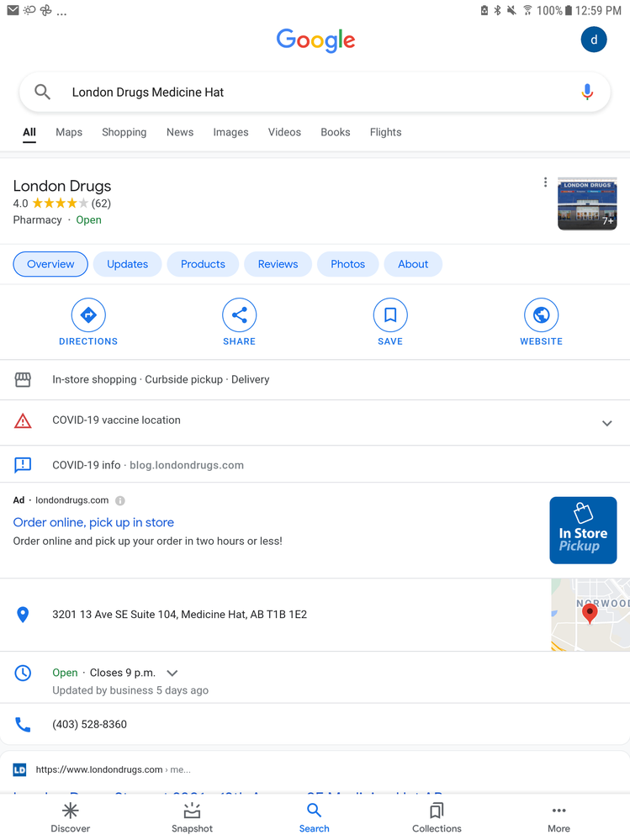Tap the magnifier icon in search bar
Screen dimensions: 630x840
pos(42,92)
